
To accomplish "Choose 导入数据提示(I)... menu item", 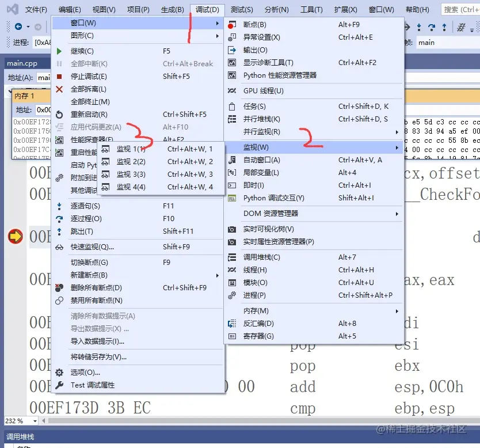I will coord(137,341).
